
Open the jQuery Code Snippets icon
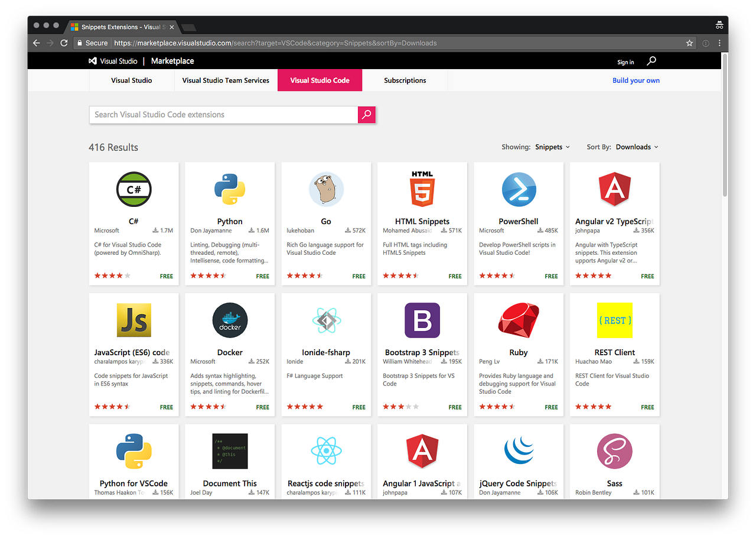(x=518, y=450)
